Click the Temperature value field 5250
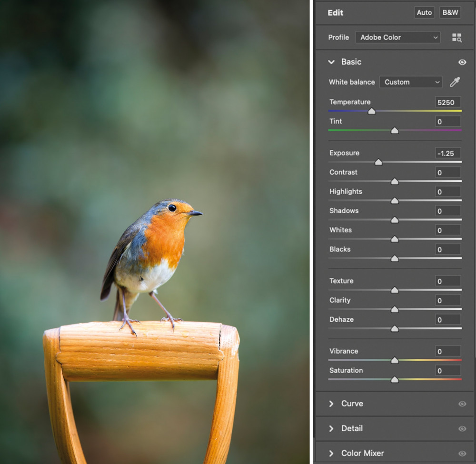This screenshot has height=464, width=476. [448, 102]
